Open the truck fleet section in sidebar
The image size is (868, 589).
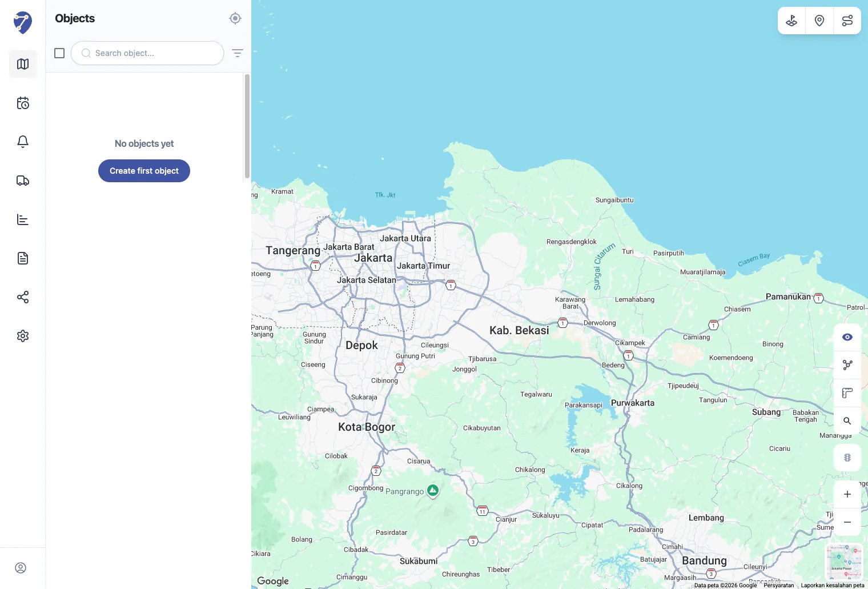23,181
